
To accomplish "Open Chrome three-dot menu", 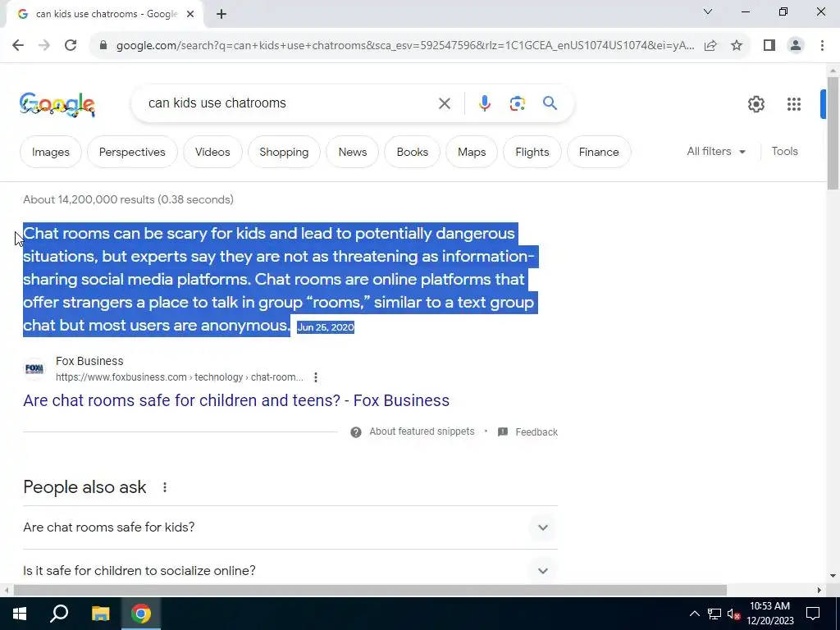I will point(822,45).
